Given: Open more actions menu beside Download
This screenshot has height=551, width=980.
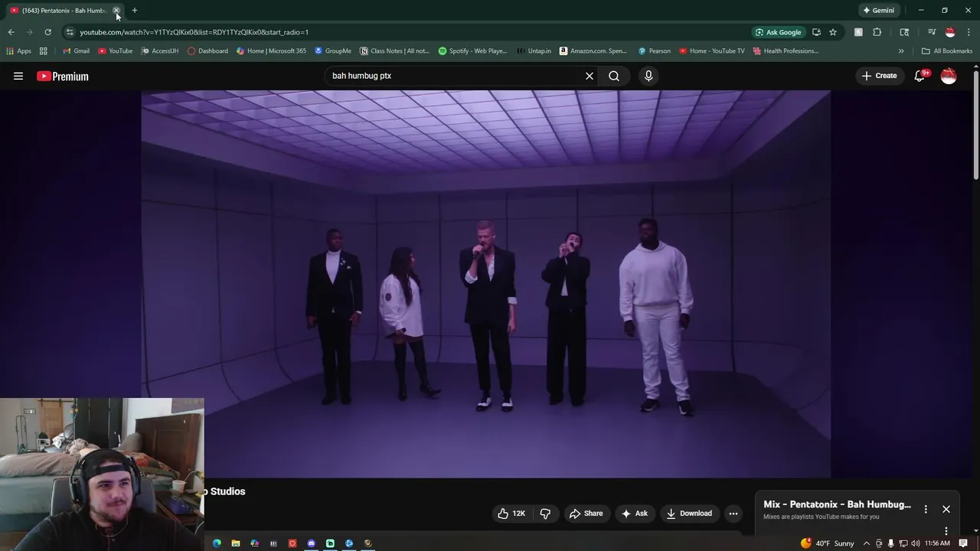Looking at the screenshot, I should (733, 514).
